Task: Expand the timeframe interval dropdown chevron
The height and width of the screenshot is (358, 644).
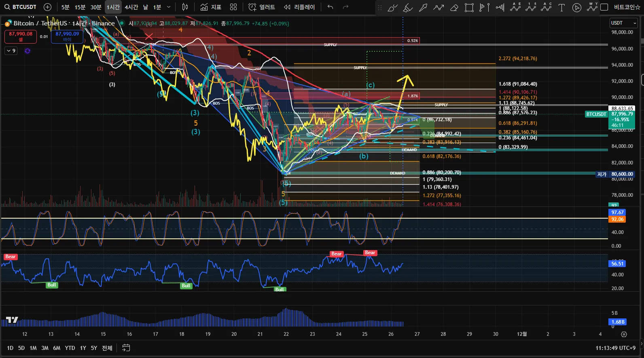Action: pos(169,7)
